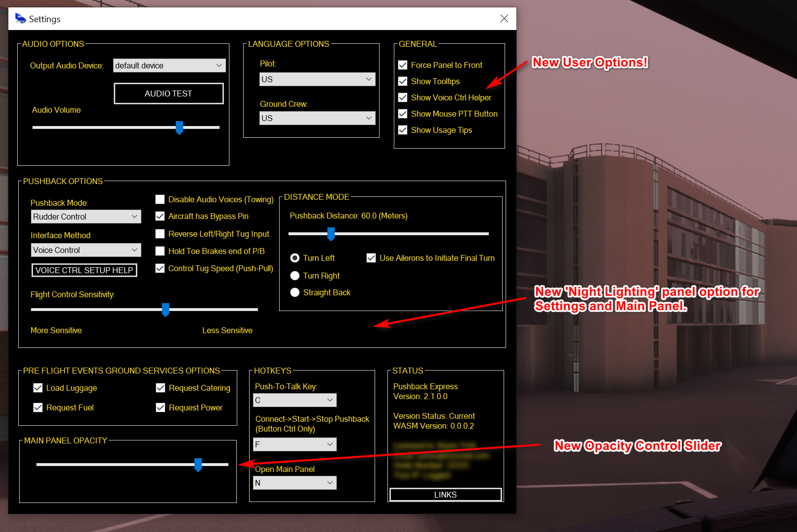Open the Pushback Mode dropdown
Screen dimensions: 797x532
pyautogui.click(x=86, y=217)
